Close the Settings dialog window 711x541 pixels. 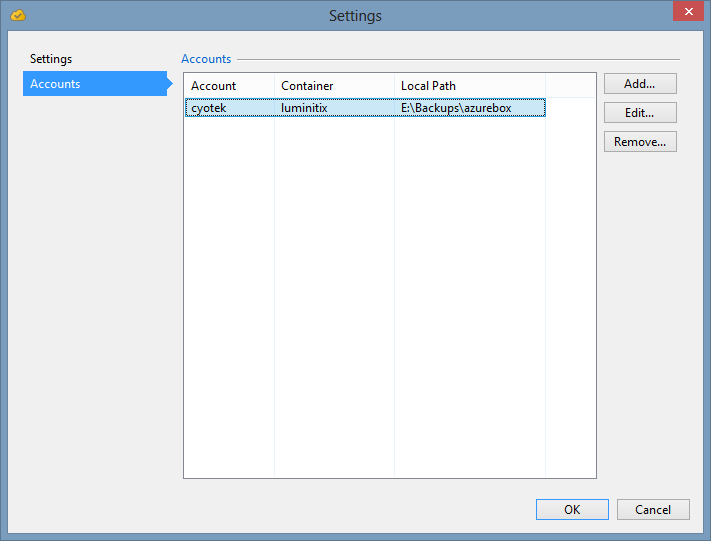(x=688, y=11)
